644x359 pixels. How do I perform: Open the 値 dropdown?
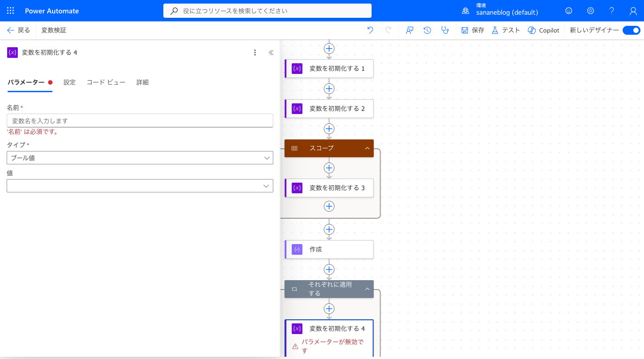tap(140, 186)
